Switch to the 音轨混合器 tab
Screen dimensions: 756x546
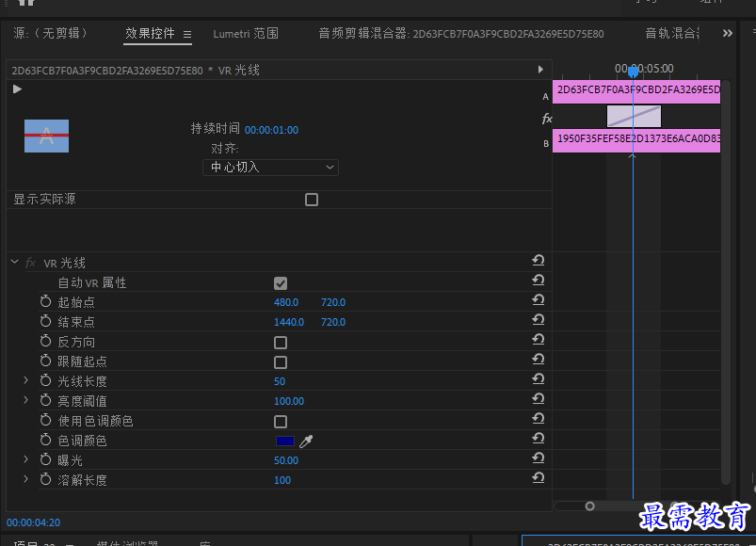(x=672, y=33)
